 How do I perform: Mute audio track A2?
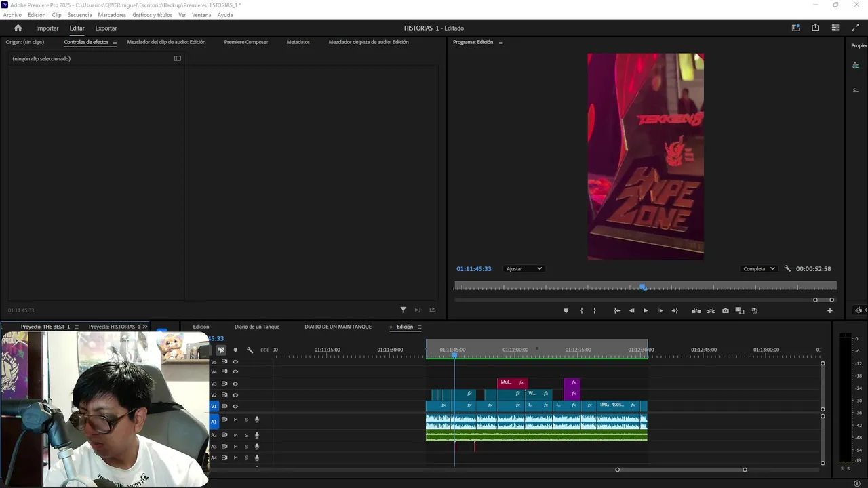point(235,435)
